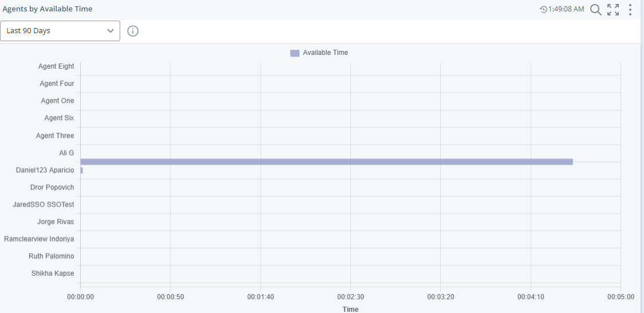Image resolution: width=644 pixels, height=313 pixels.
Task: Open the Last 90 Days dropdown
Action: pos(60,31)
